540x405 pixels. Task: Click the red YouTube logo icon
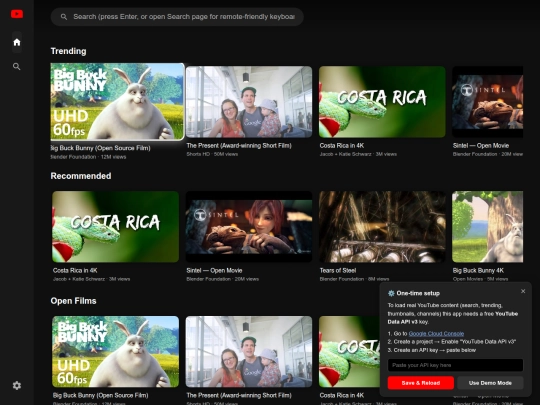click(17, 14)
